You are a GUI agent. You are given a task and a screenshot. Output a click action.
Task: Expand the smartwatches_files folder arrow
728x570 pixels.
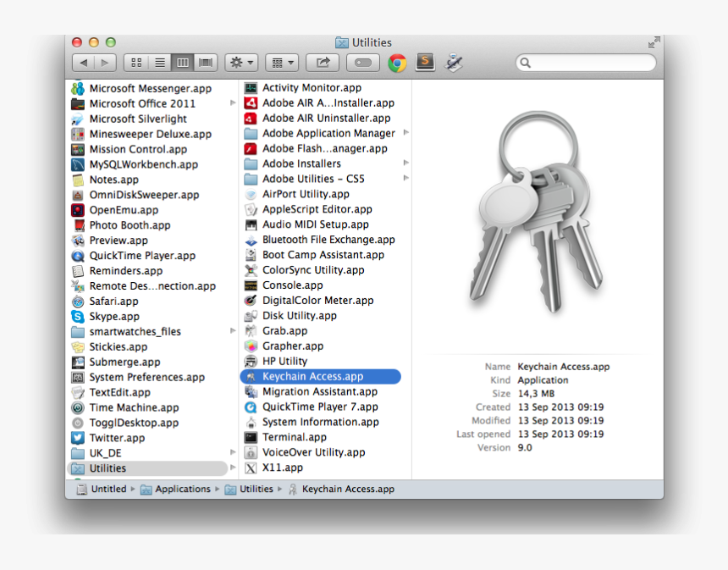(233, 331)
